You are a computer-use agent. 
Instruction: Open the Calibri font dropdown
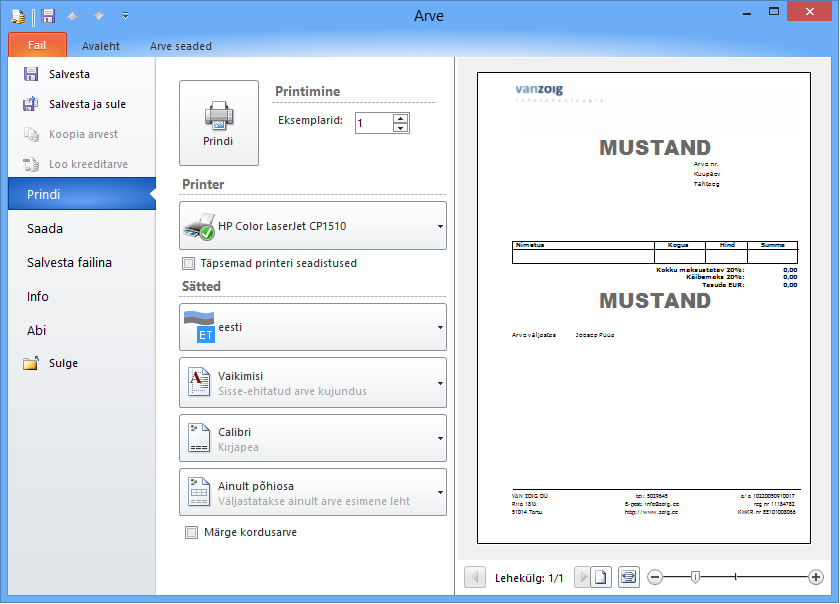pos(313,438)
